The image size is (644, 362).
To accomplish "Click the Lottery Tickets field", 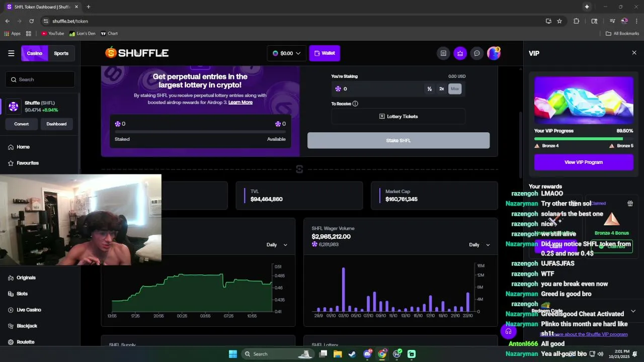I will coord(398,117).
